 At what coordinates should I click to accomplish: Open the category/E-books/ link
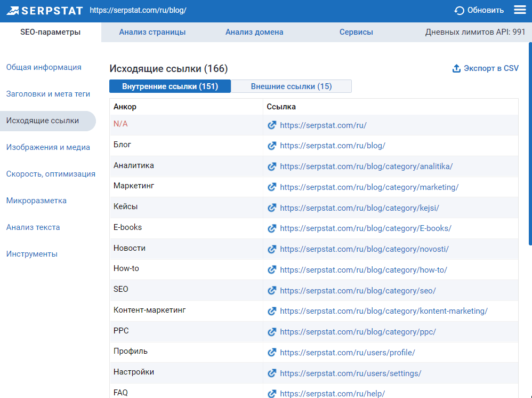[365, 228]
